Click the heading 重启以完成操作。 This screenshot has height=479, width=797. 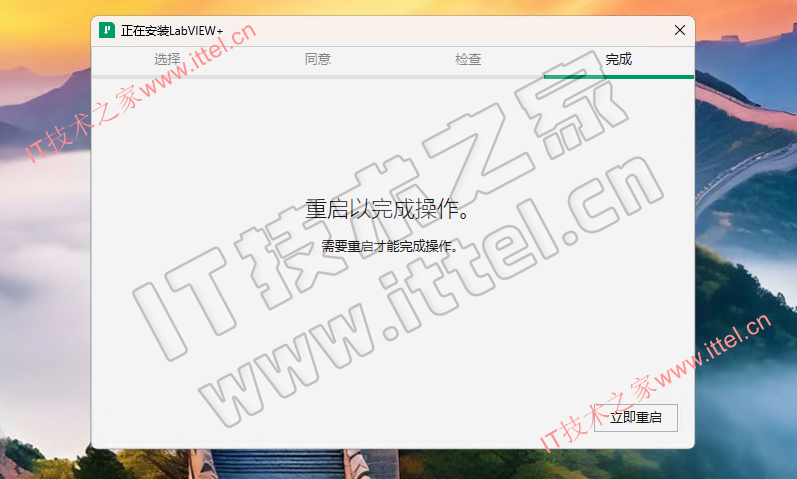[388, 209]
